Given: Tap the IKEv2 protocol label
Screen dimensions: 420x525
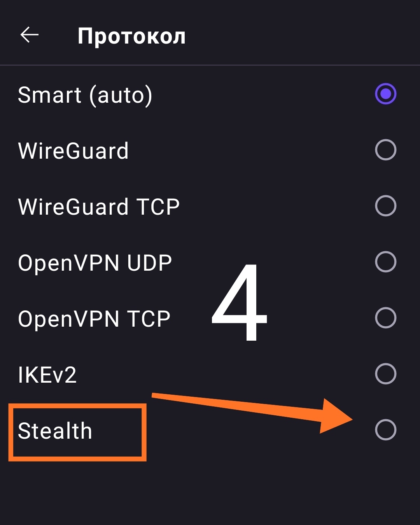Looking at the screenshot, I should 47,375.
